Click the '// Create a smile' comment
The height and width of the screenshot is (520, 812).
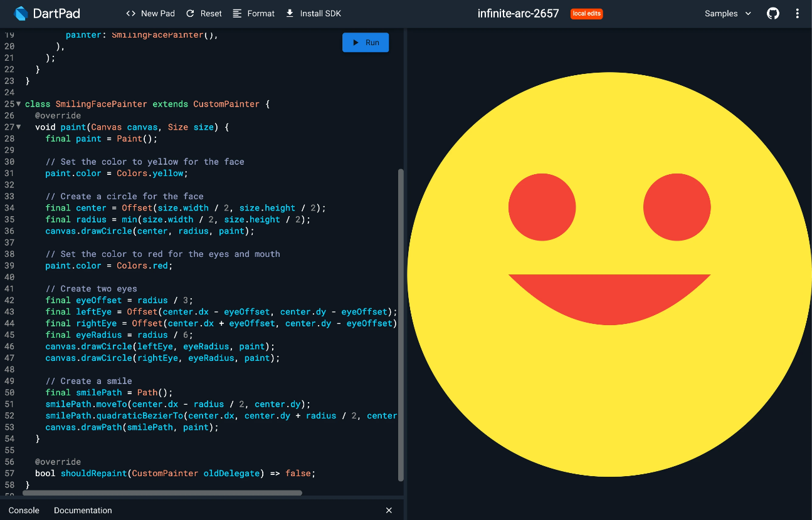pos(88,381)
